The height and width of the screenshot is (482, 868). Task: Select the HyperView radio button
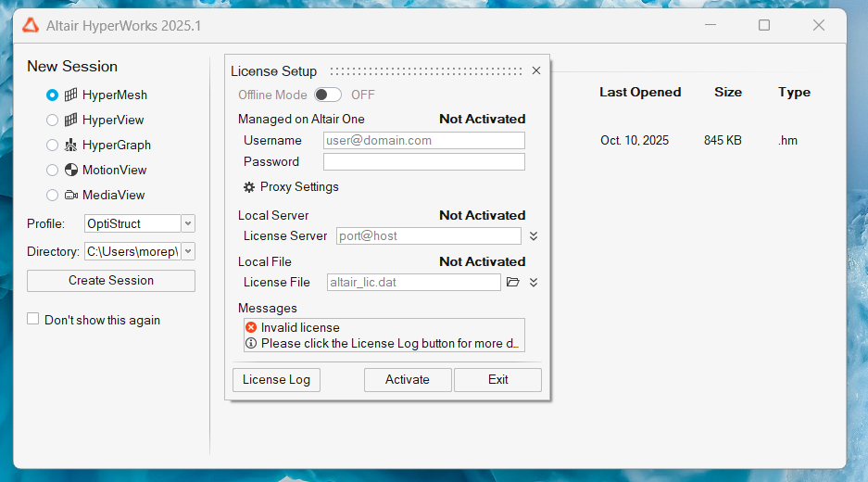tap(52, 120)
